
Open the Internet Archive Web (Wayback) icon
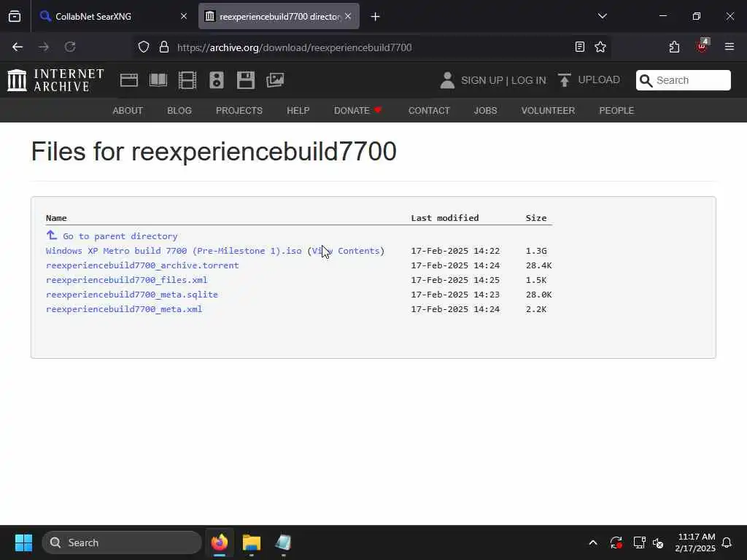click(128, 80)
